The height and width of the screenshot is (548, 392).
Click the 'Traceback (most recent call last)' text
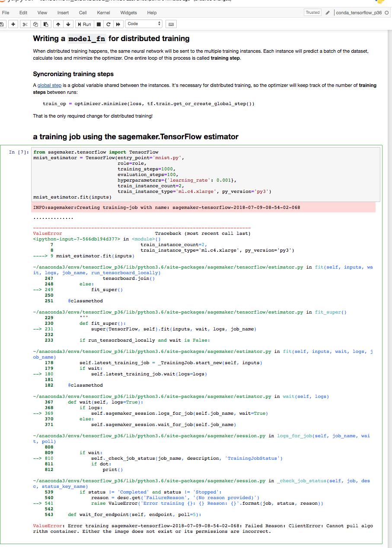click(203, 234)
